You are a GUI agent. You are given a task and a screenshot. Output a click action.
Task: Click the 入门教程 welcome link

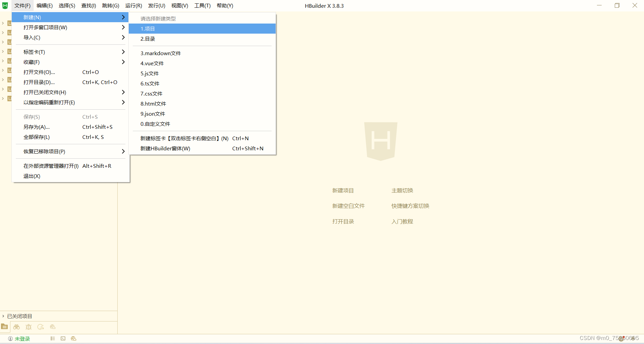point(402,221)
